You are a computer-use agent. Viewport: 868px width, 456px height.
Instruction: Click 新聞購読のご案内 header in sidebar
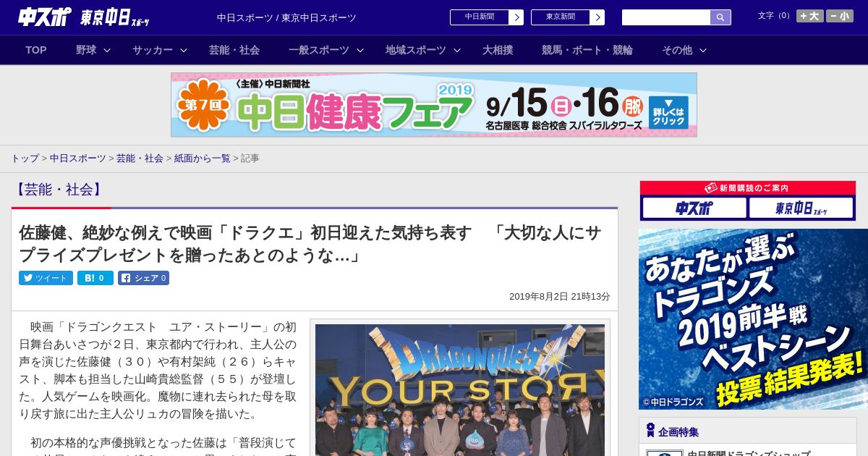(748, 187)
